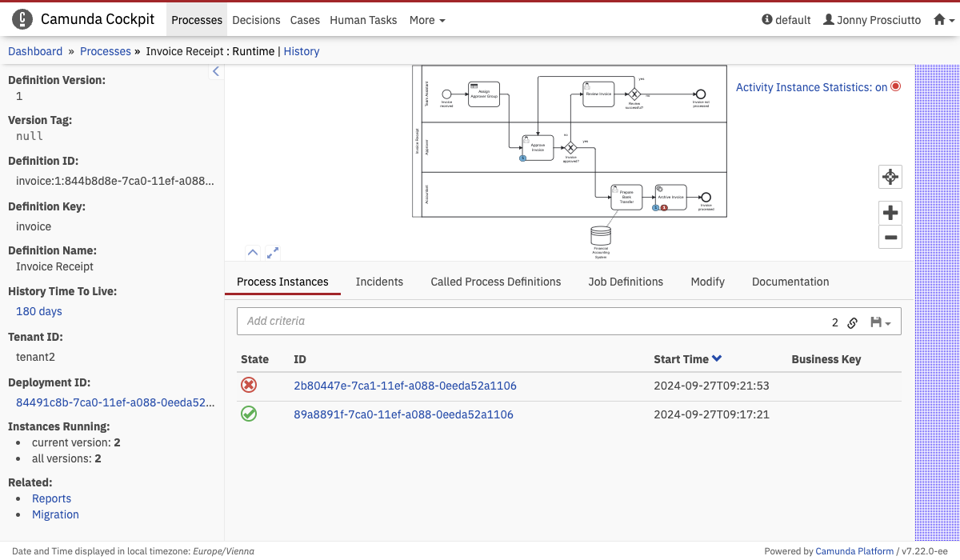Open process instance 2b80447e link
Screen dimensions: 960x560
405,386
